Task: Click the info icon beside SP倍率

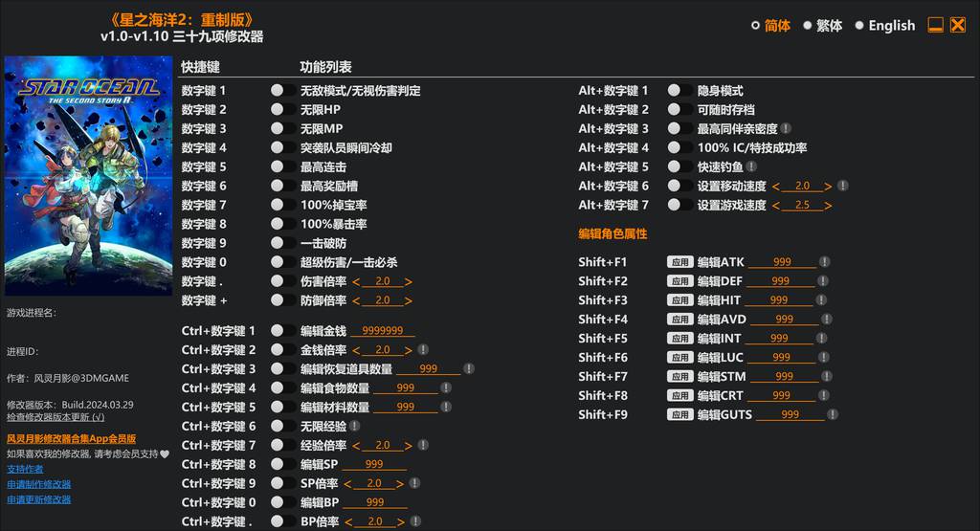Action: coord(414,483)
